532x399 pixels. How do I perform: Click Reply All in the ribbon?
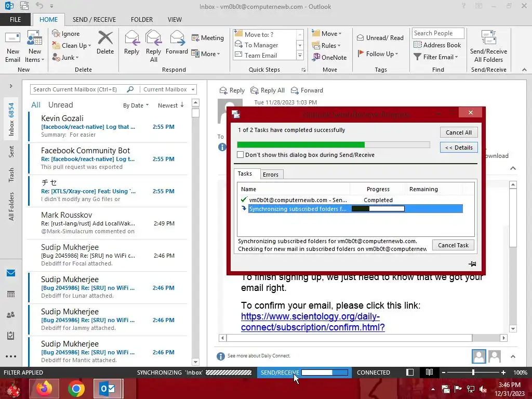(x=153, y=47)
